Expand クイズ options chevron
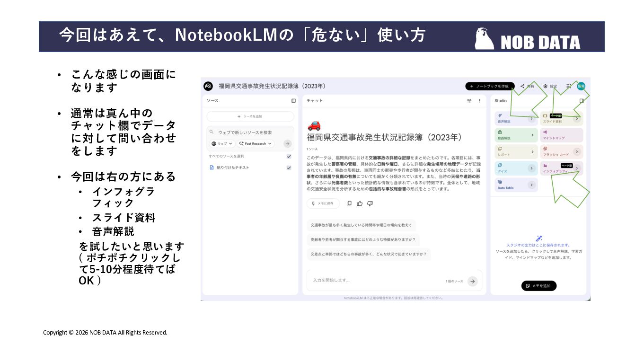The width and height of the screenshot is (644, 362). [532, 168]
